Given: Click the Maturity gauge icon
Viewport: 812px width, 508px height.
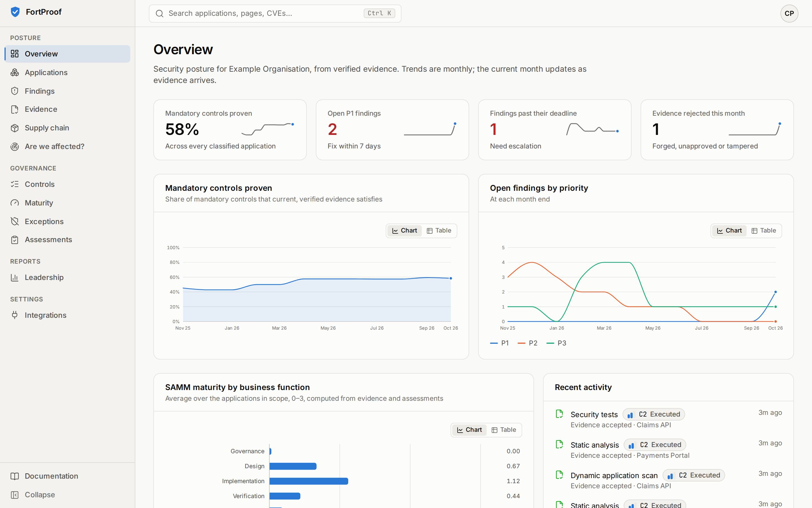Looking at the screenshot, I should 14,203.
